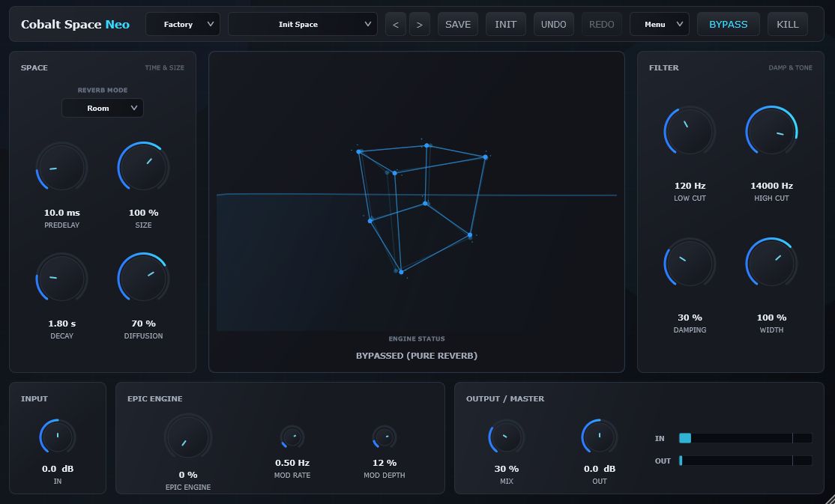This screenshot has width=835, height=504.
Task: Click the 30 % damping value
Action: point(690,318)
